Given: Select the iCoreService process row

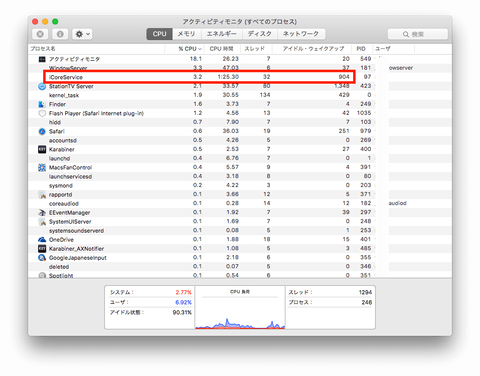Looking at the screenshot, I should pos(240,77).
